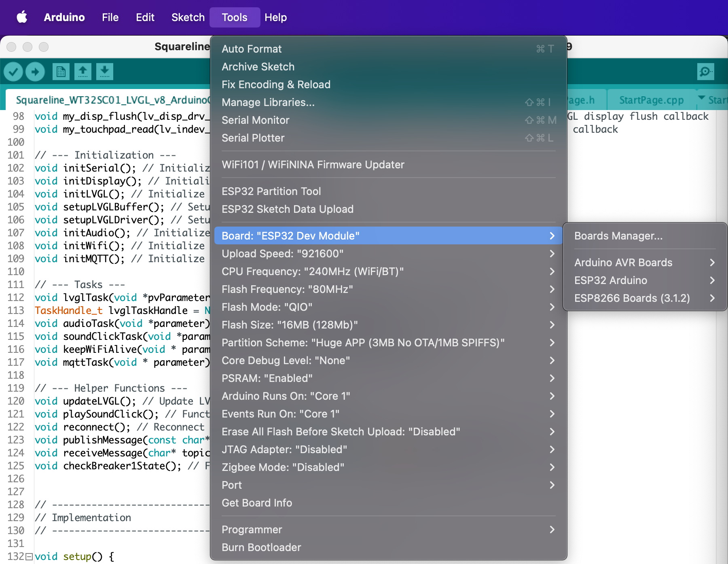728x564 pixels.
Task: Switch to the StartPage.cpp tab
Action: [x=652, y=100]
